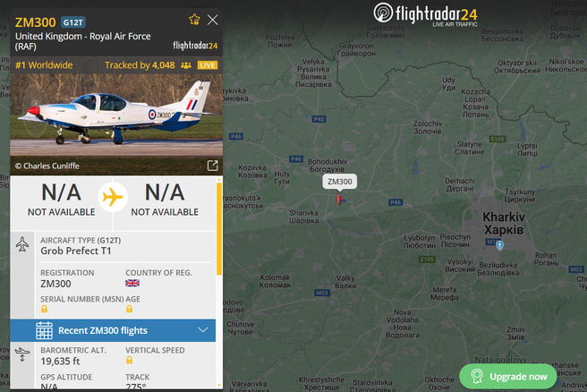Click the Upgrade now button

[x=508, y=376]
